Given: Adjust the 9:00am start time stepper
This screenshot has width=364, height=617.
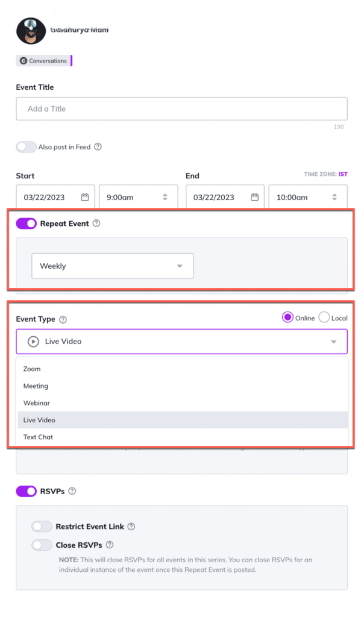Looking at the screenshot, I should [x=165, y=197].
